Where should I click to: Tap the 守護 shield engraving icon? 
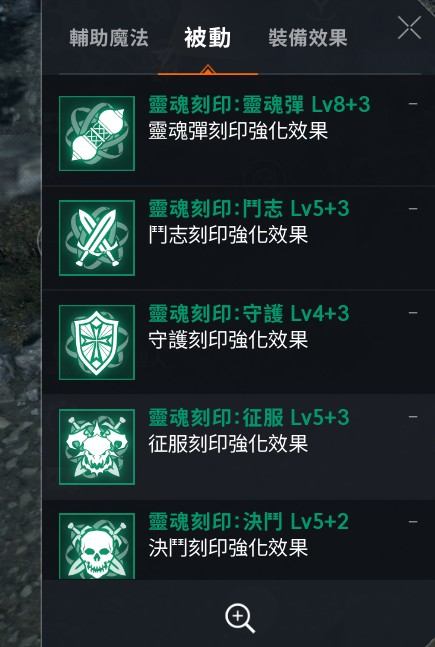coord(97,342)
